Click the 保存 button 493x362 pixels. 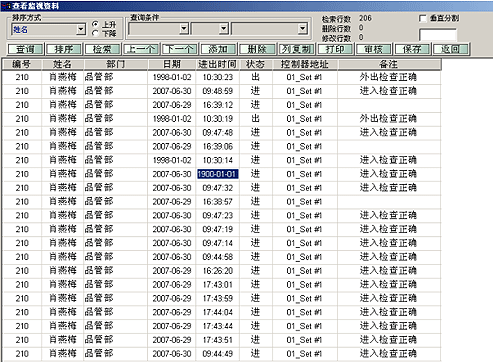[412, 49]
